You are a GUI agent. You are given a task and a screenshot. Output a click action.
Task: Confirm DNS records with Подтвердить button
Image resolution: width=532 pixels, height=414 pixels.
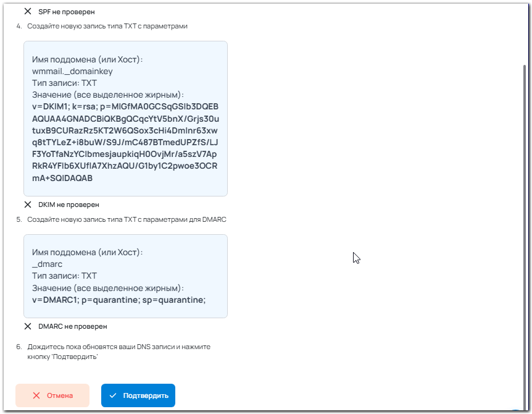[138, 395]
